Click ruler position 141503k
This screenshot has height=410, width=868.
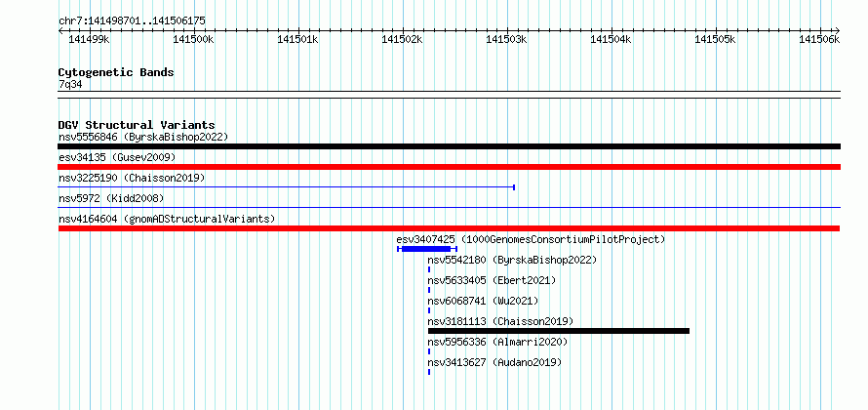[x=506, y=39]
